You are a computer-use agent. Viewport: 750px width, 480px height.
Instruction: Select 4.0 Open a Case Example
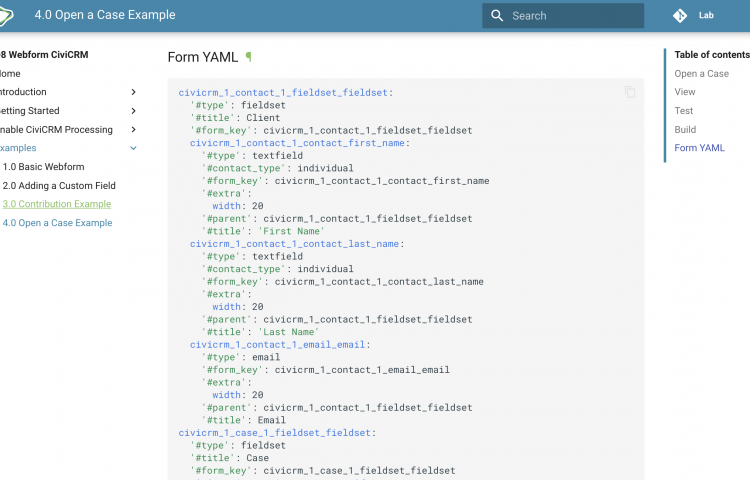point(57,223)
